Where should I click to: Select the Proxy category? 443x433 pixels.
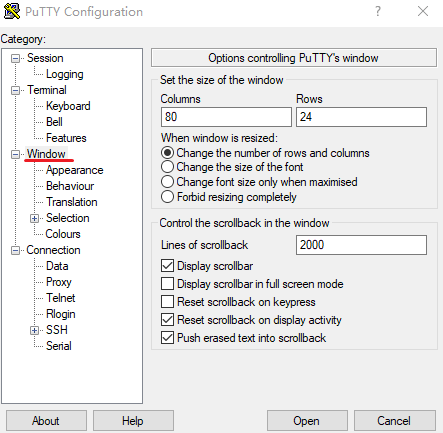(59, 282)
